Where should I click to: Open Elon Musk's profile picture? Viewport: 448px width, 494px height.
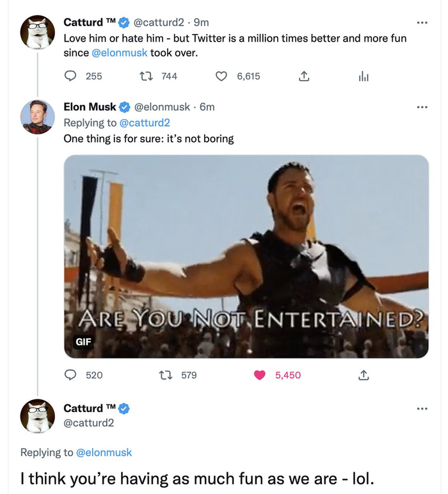click(37, 116)
